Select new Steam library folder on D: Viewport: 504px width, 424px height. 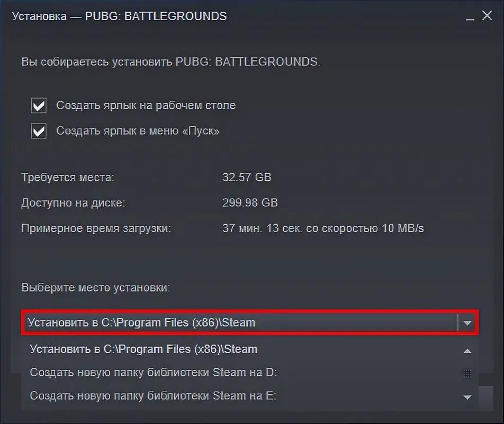[x=154, y=373]
